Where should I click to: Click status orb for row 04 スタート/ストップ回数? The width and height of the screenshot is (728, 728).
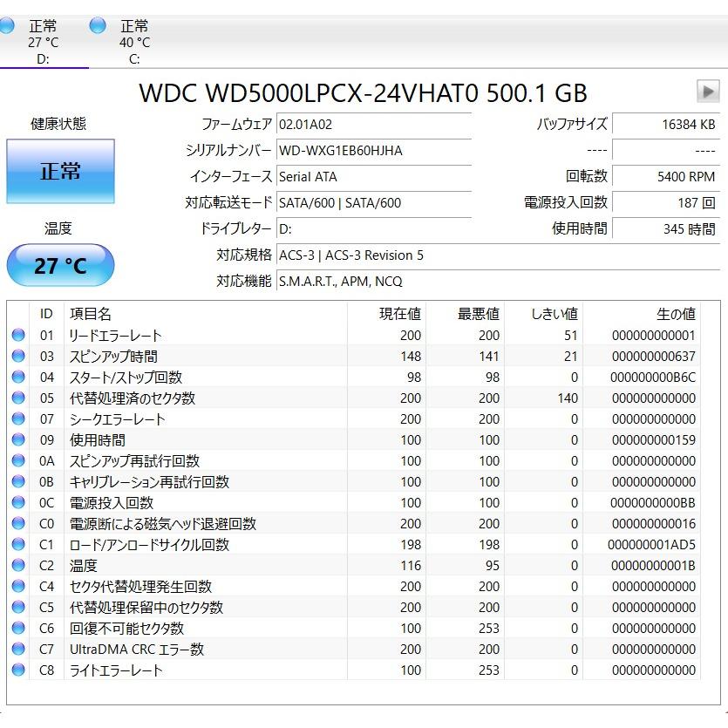pyautogui.click(x=18, y=377)
